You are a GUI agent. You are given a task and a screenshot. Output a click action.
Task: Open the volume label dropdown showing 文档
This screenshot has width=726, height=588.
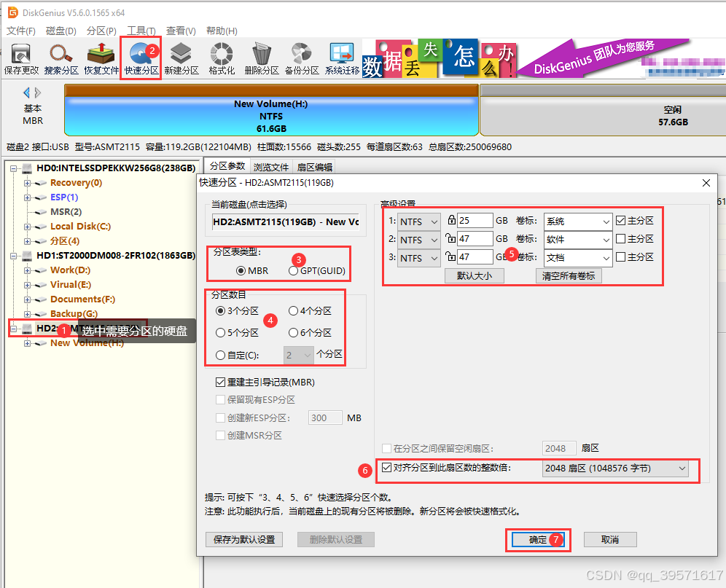(578, 258)
